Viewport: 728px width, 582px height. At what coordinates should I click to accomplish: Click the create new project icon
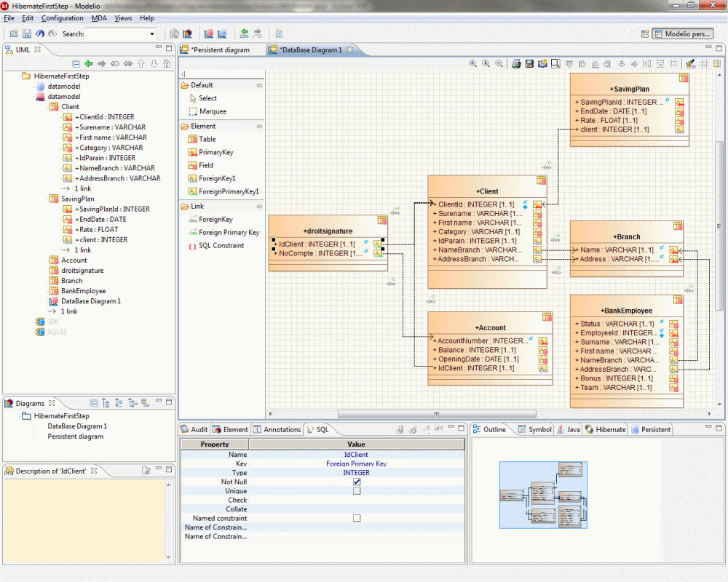[14, 34]
